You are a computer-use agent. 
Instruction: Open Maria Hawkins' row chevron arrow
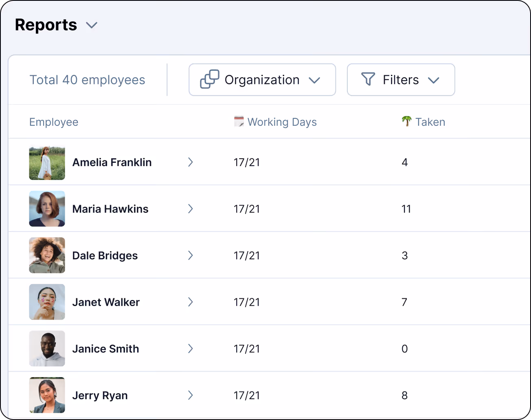tap(190, 209)
